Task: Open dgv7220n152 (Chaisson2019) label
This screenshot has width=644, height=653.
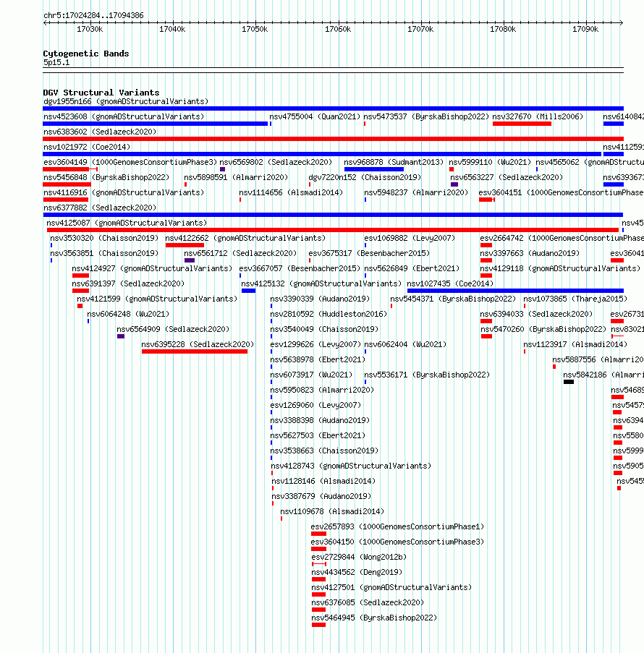Action: tap(365, 177)
